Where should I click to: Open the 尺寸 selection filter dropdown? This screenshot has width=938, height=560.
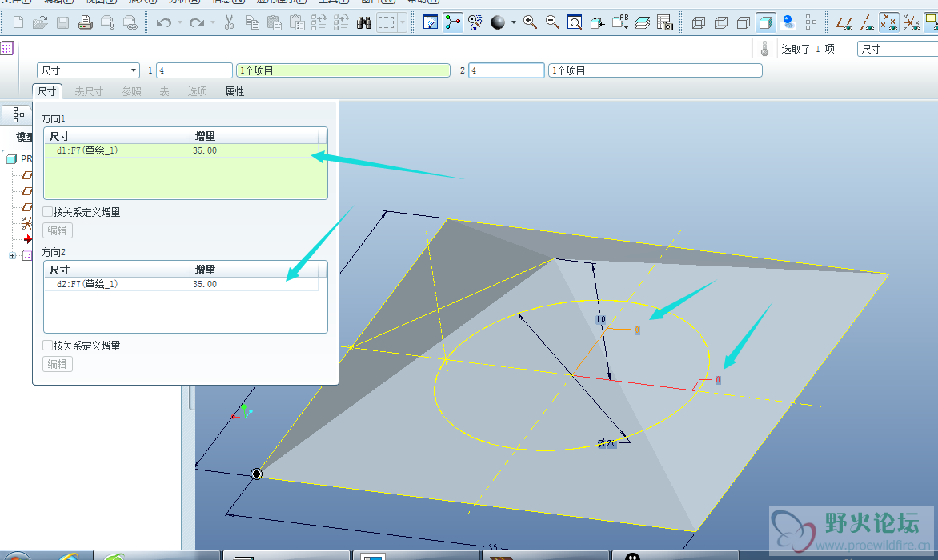897,49
